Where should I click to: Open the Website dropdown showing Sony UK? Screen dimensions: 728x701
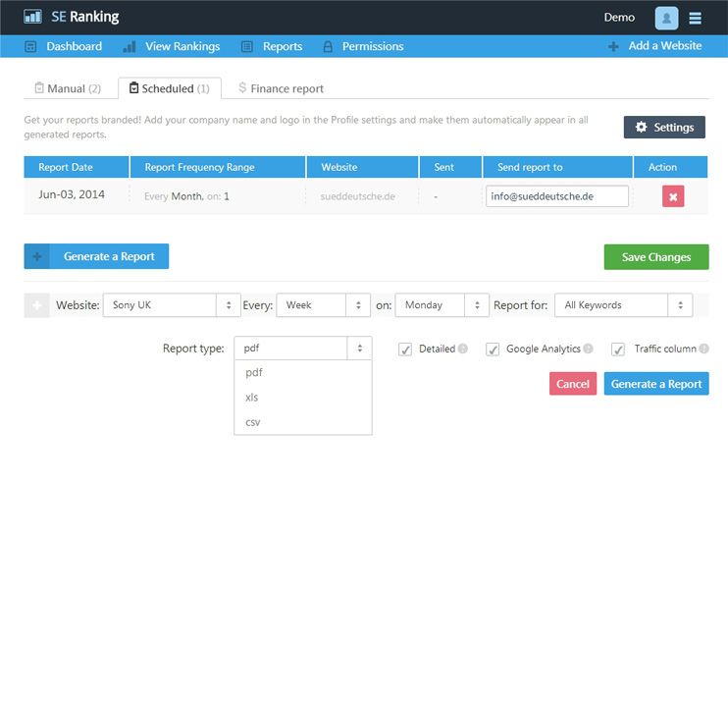[172, 305]
